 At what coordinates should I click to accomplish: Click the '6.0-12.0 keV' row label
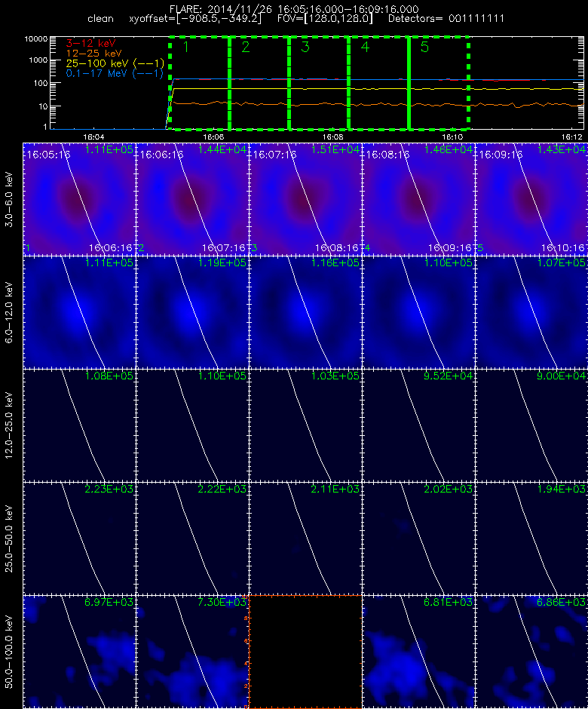pos(9,313)
